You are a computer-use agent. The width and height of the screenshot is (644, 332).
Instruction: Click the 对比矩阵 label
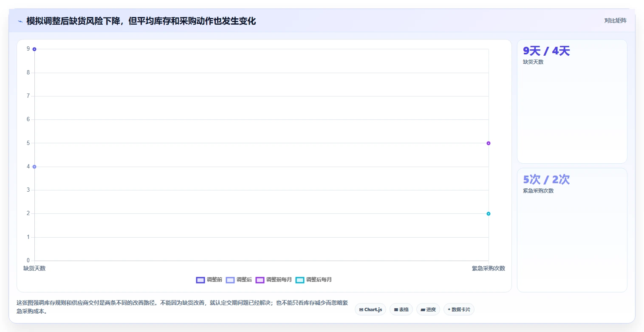point(615,20)
